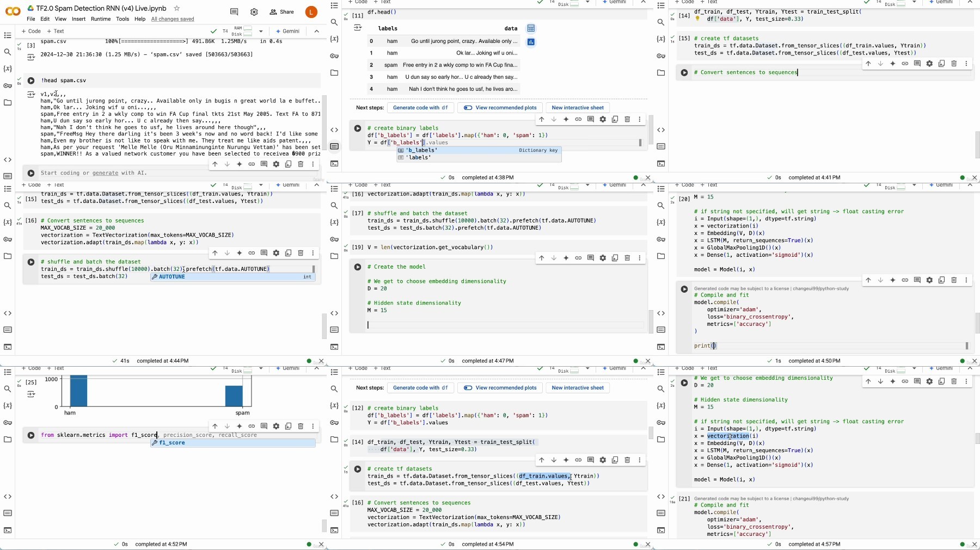This screenshot has height=550, width=980.
Task: Run the !head spam.csv cell
Action: click(31, 81)
